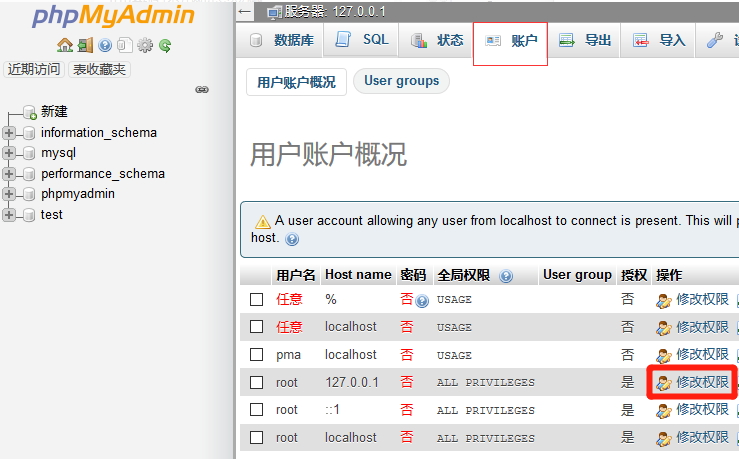This screenshot has width=739, height=459.
Task: Click the server icon in breadcrumb
Action: pyautogui.click(x=274, y=12)
